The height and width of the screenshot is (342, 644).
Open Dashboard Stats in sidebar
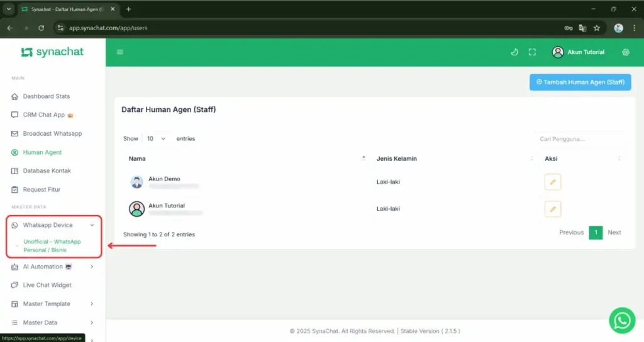tap(47, 96)
